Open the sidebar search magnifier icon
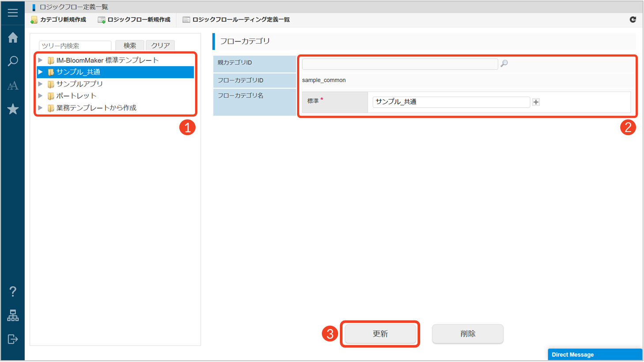The width and height of the screenshot is (644, 362). pos(13,61)
